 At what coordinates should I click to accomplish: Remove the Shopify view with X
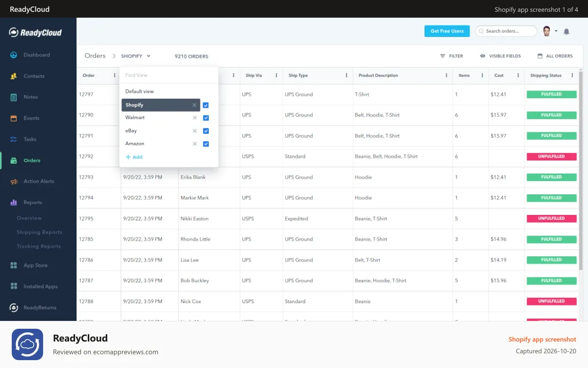(x=195, y=105)
